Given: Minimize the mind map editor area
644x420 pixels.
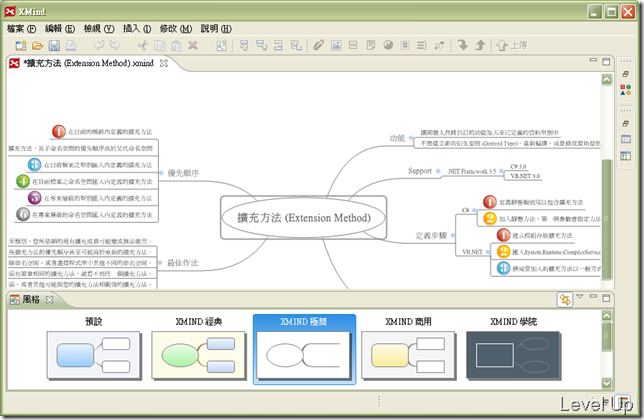Looking at the screenshot, I should click(x=593, y=60).
